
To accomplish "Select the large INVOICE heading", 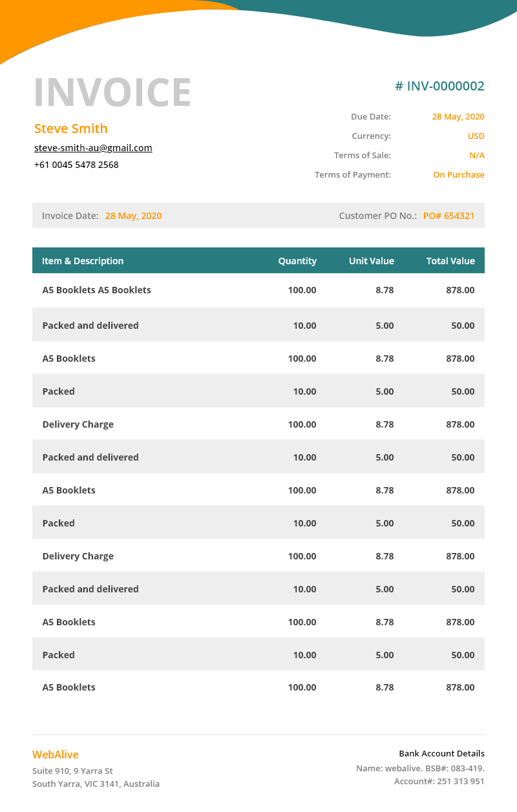I will click(x=112, y=92).
